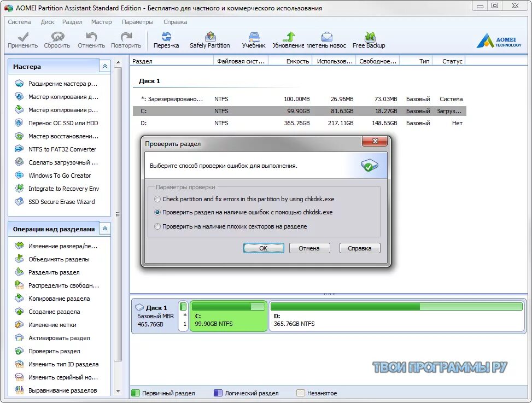Click the sidebar scrollbar down arrow

[118, 391]
